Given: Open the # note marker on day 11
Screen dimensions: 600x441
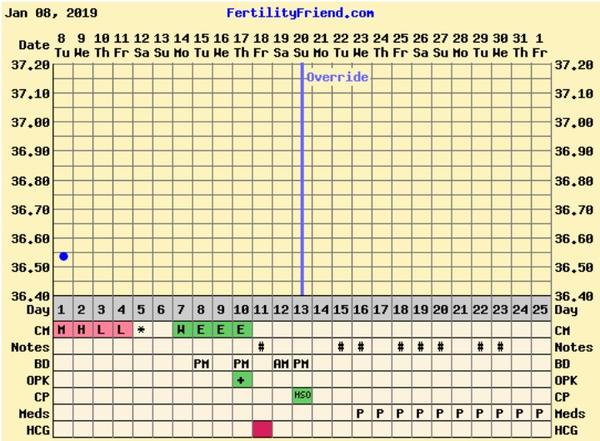Looking at the screenshot, I should coord(261,347).
